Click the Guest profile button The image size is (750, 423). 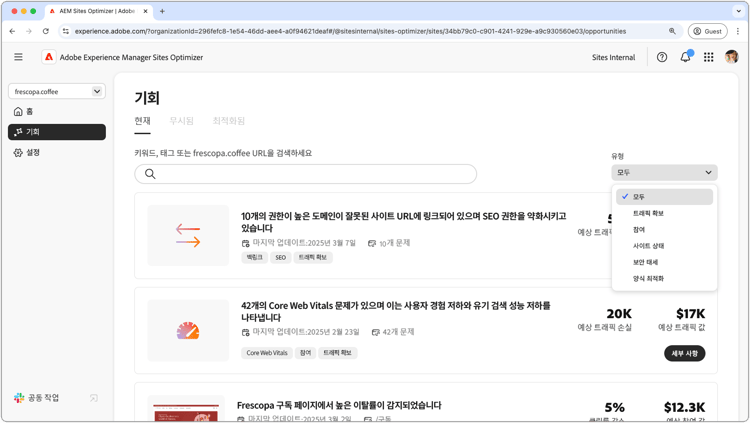click(707, 31)
